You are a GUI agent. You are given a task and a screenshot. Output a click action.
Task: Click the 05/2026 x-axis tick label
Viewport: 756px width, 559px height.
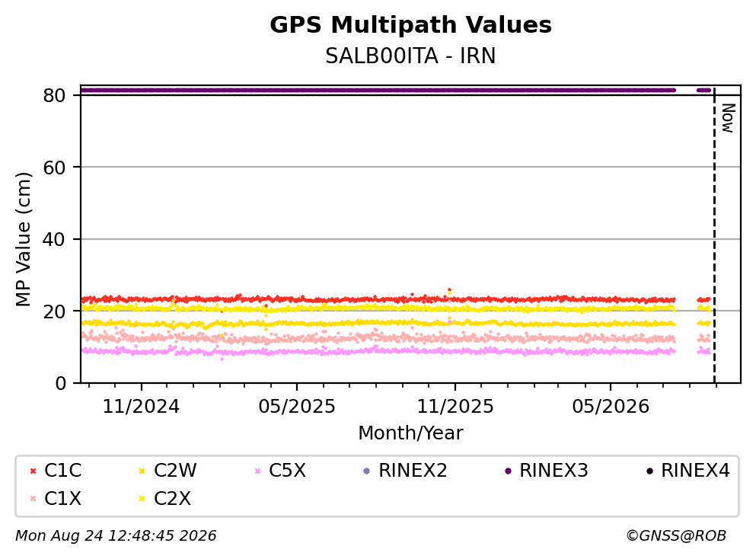coord(611,407)
